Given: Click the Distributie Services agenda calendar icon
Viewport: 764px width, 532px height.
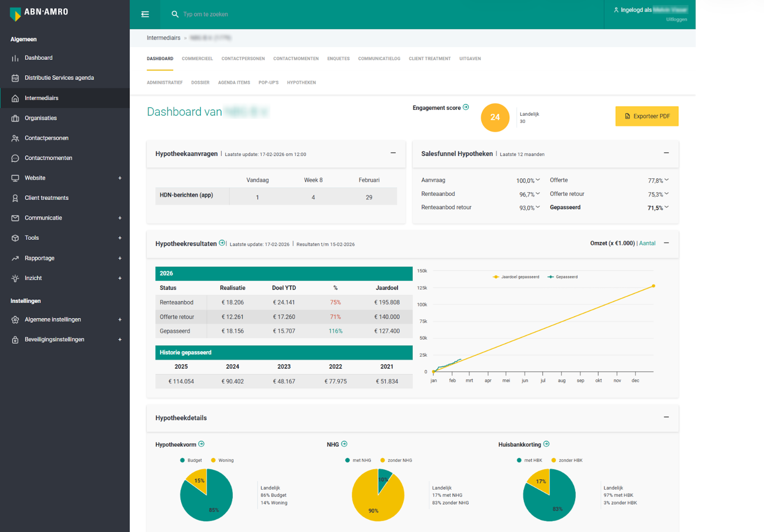Looking at the screenshot, I should point(15,78).
